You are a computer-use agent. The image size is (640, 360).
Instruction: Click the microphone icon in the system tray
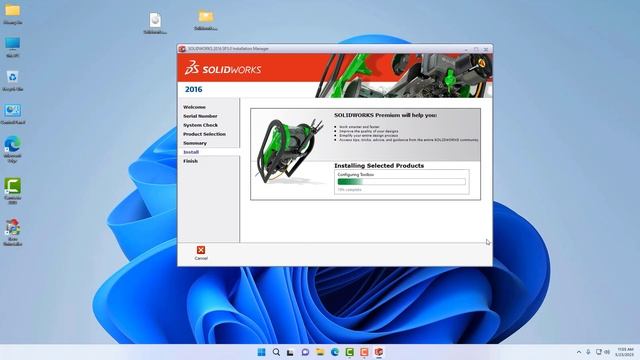pyautogui.click(x=588, y=352)
